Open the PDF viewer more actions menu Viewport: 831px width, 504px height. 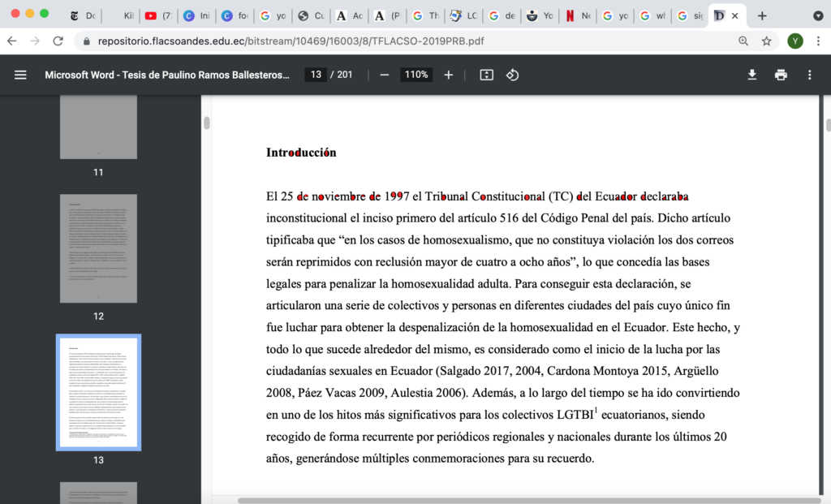tap(809, 75)
